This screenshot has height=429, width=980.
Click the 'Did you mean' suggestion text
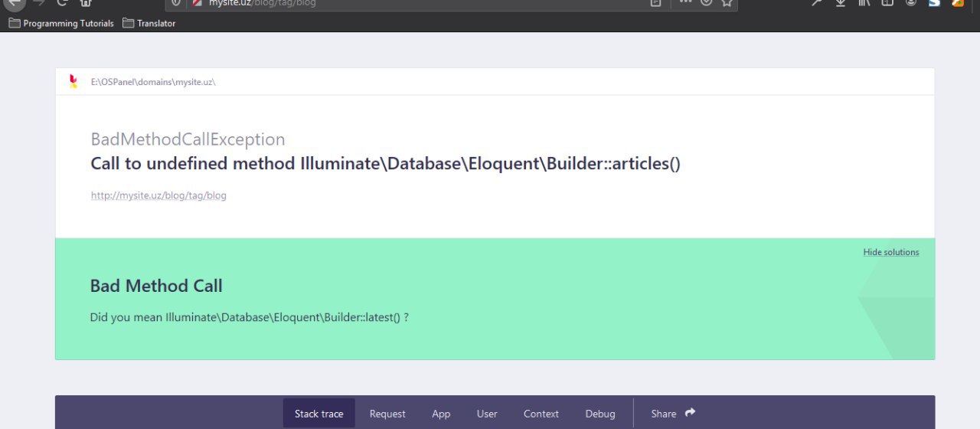(x=249, y=317)
